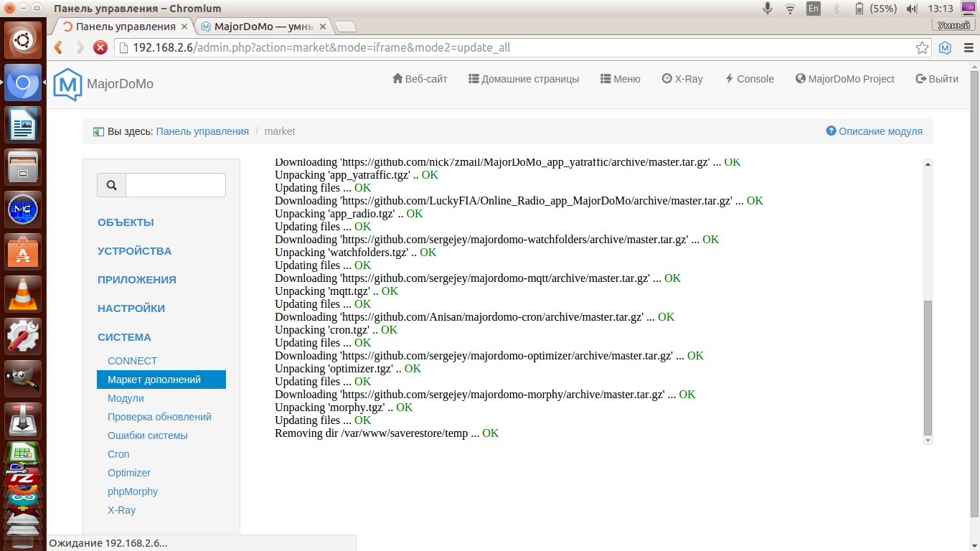Stop loading the page with the red X
Image resolution: width=980 pixels, height=551 pixels.
pos(100,47)
